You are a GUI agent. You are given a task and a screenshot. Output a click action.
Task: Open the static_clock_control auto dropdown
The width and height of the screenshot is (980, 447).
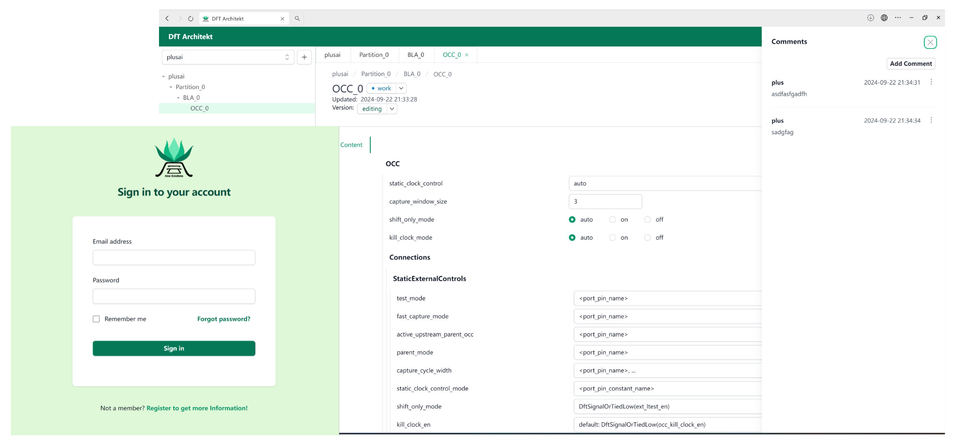click(x=665, y=184)
